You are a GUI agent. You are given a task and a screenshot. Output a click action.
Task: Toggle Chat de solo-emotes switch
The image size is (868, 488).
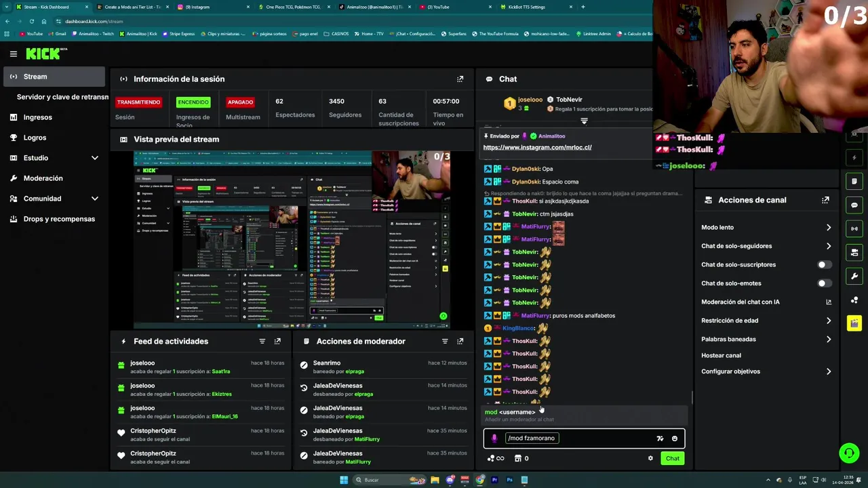(x=824, y=283)
